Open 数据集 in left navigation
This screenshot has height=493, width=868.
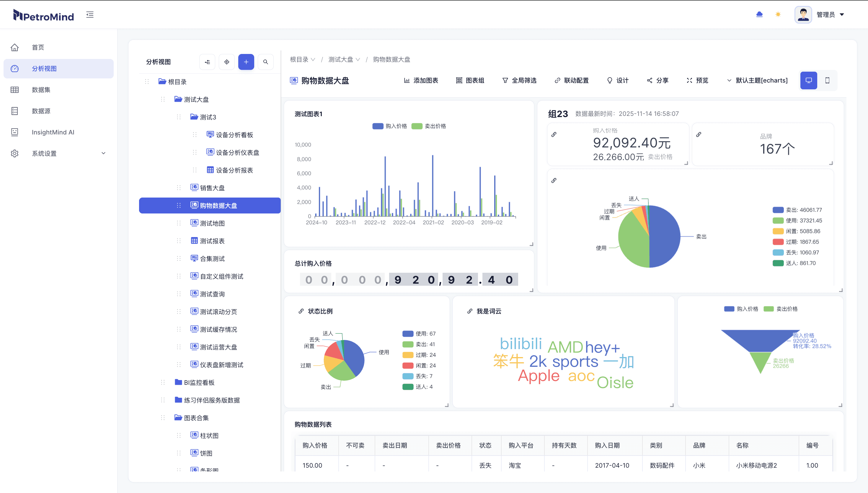coord(41,90)
